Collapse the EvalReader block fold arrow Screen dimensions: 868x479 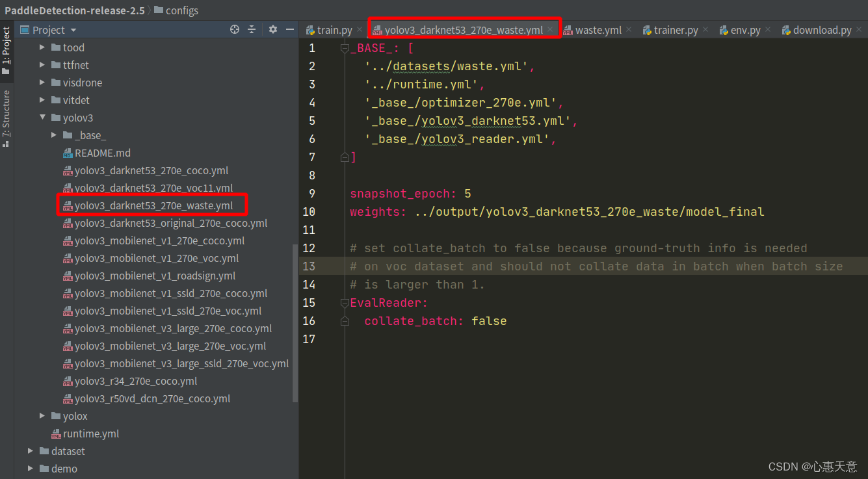click(x=343, y=302)
